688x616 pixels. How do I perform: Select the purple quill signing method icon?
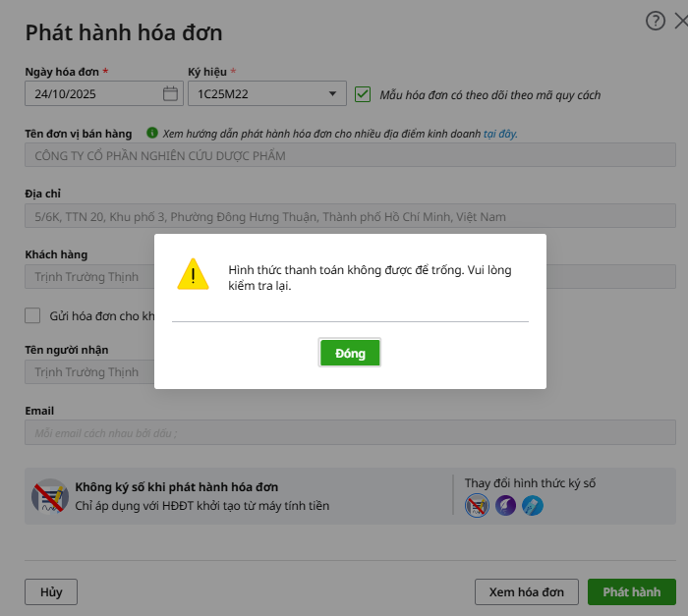(x=505, y=506)
